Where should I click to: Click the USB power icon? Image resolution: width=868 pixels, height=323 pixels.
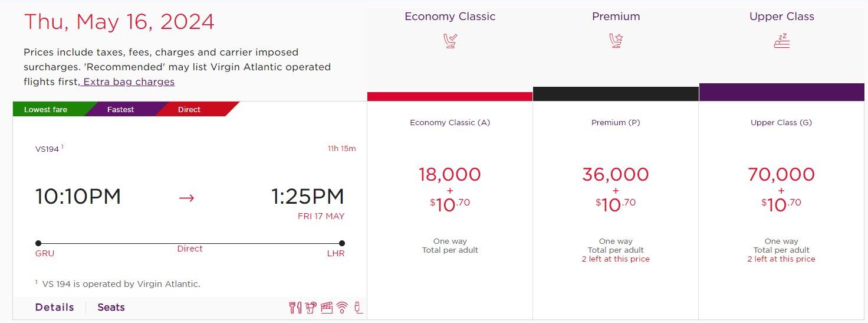point(358,307)
